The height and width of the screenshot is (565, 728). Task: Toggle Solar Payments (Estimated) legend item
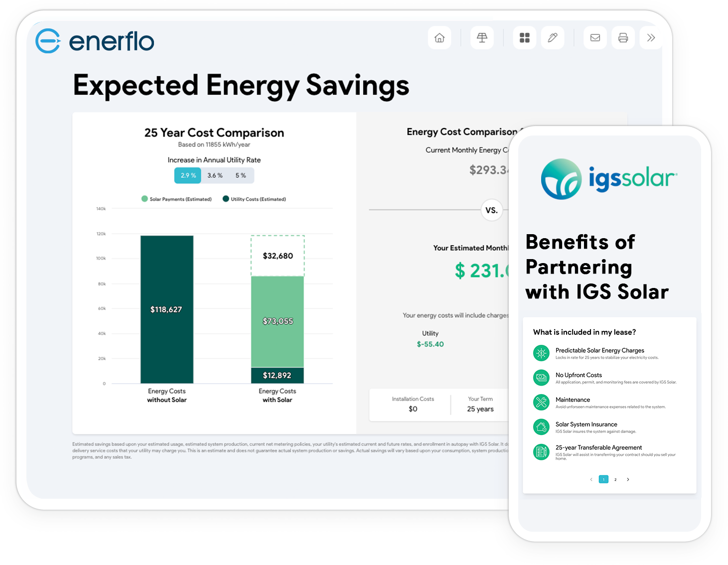pyautogui.click(x=176, y=199)
